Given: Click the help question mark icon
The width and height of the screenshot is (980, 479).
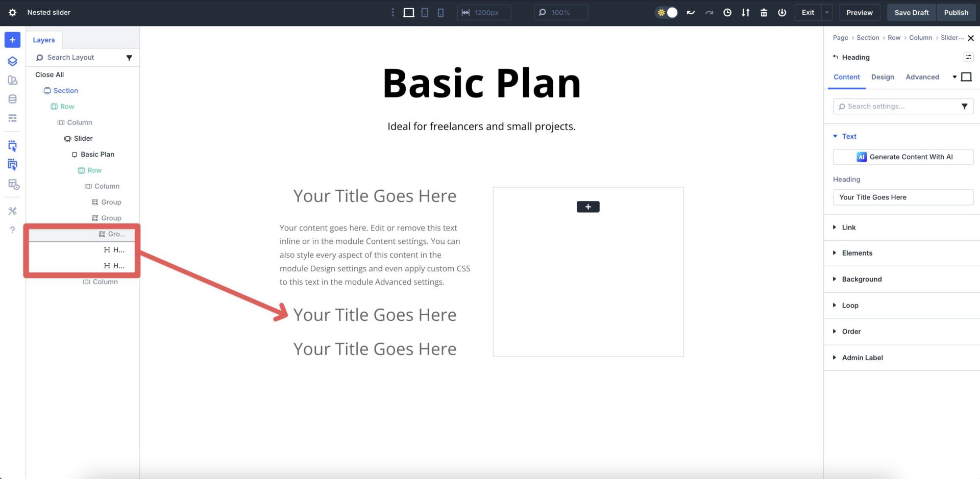Looking at the screenshot, I should coord(12,230).
